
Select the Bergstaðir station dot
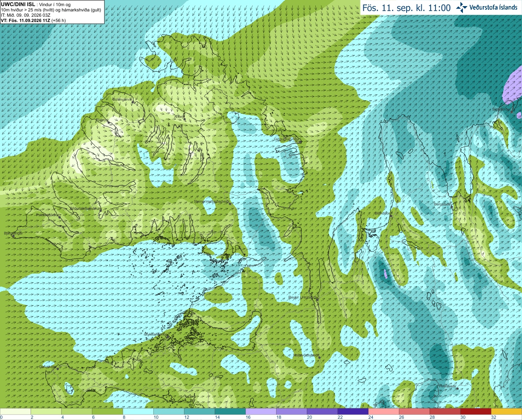[451, 207]
